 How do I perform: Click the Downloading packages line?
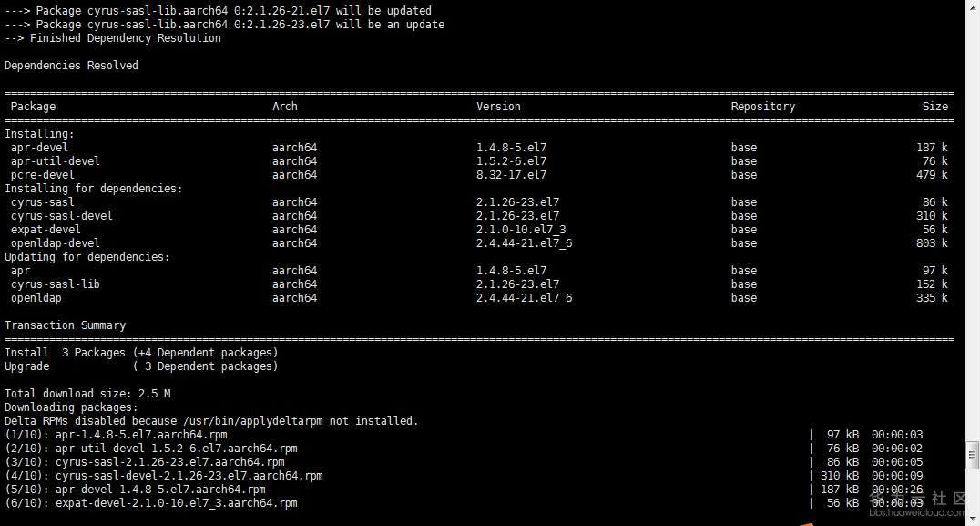71,407
